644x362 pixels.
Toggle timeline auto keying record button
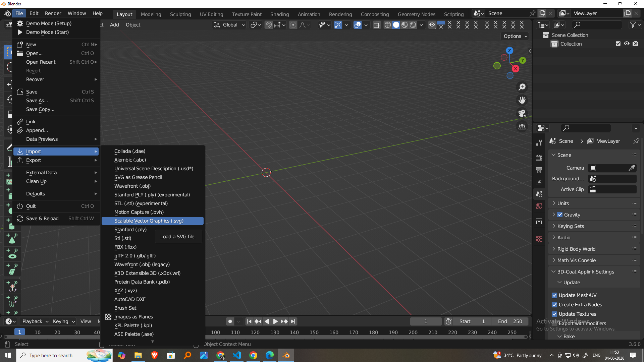(230, 321)
